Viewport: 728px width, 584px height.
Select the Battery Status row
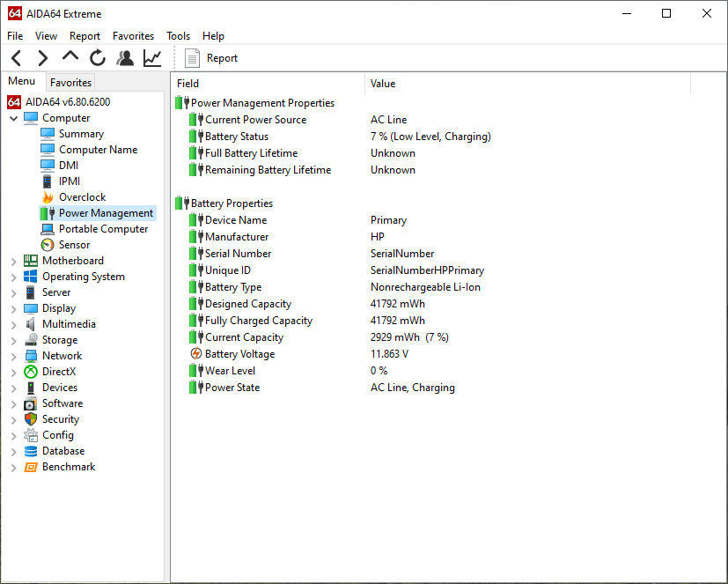[x=237, y=137]
